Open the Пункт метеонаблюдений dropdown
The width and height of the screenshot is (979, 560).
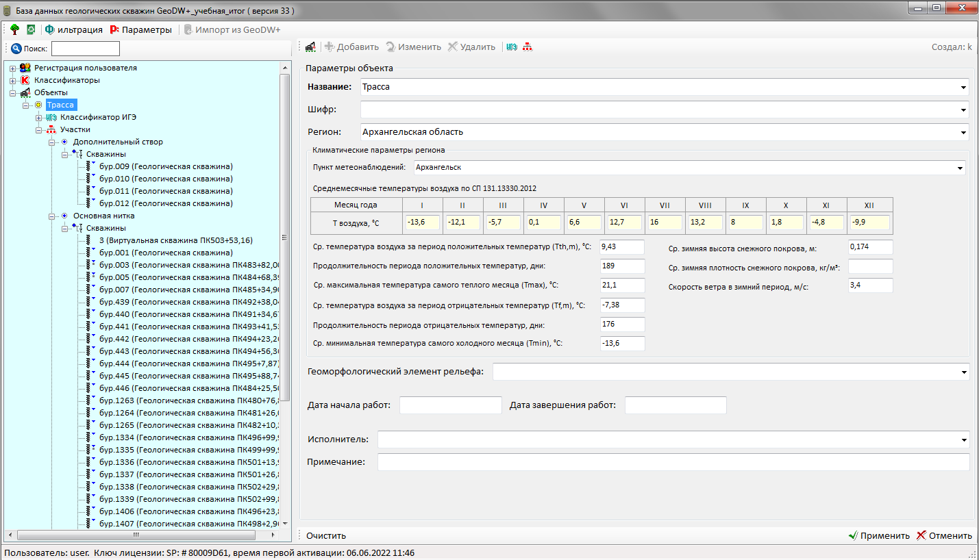tap(961, 168)
